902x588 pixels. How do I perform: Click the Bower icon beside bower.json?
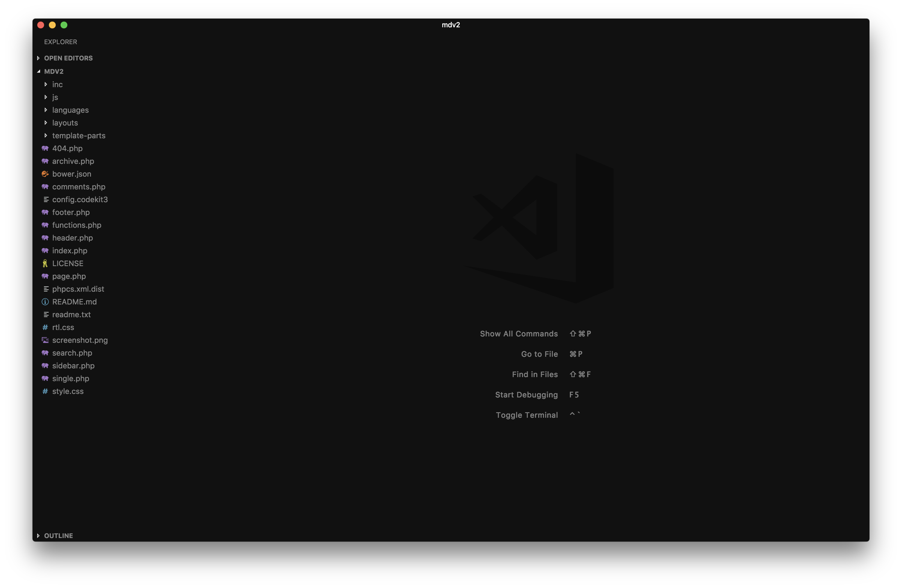point(45,174)
